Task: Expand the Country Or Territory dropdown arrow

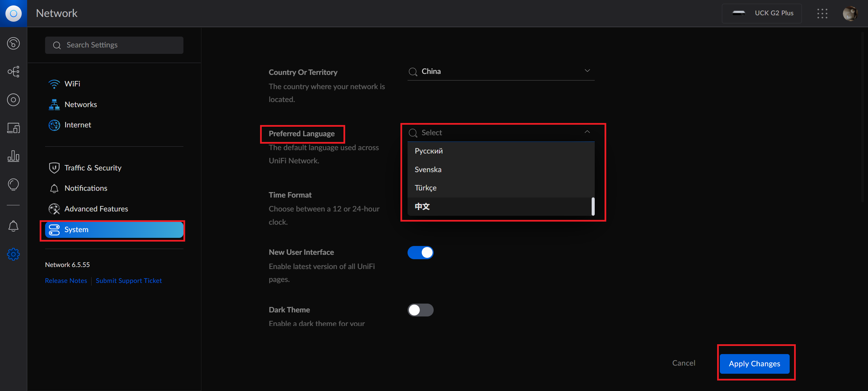Action: [x=587, y=71]
